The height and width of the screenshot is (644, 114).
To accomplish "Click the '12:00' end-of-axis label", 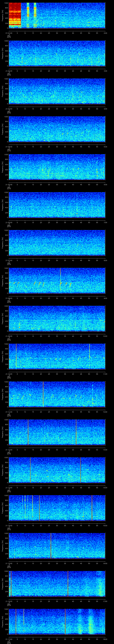I will click(x=105, y=412).
